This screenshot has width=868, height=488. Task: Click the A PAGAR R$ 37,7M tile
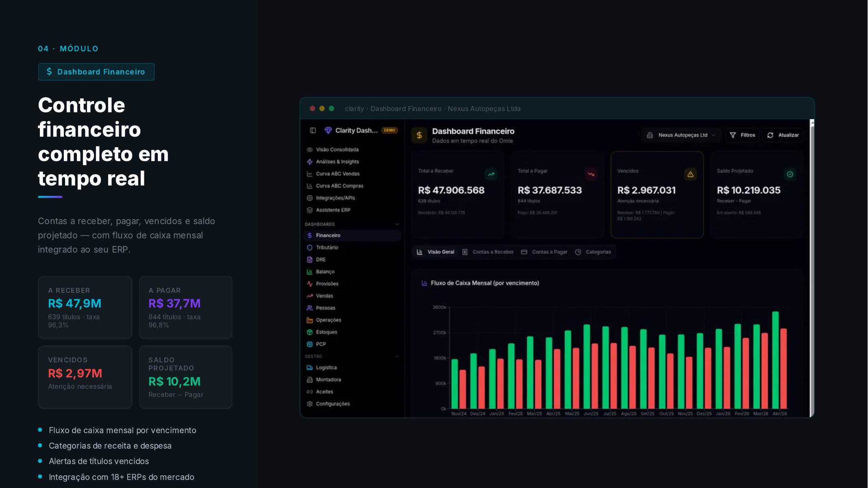point(185,307)
